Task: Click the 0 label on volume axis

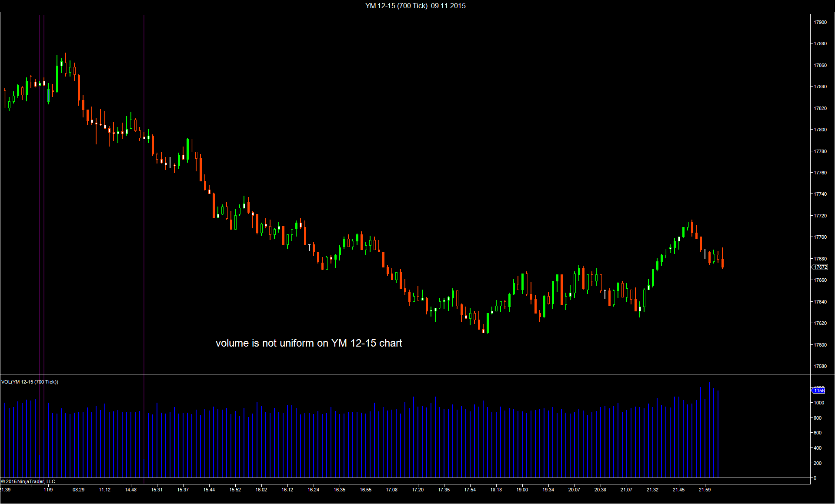Action: (x=815, y=478)
